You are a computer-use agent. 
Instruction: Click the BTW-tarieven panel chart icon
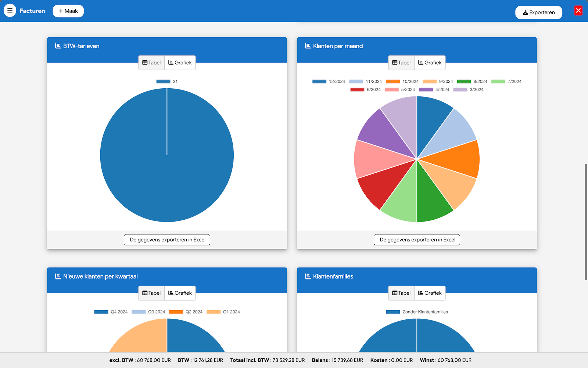click(58, 46)
